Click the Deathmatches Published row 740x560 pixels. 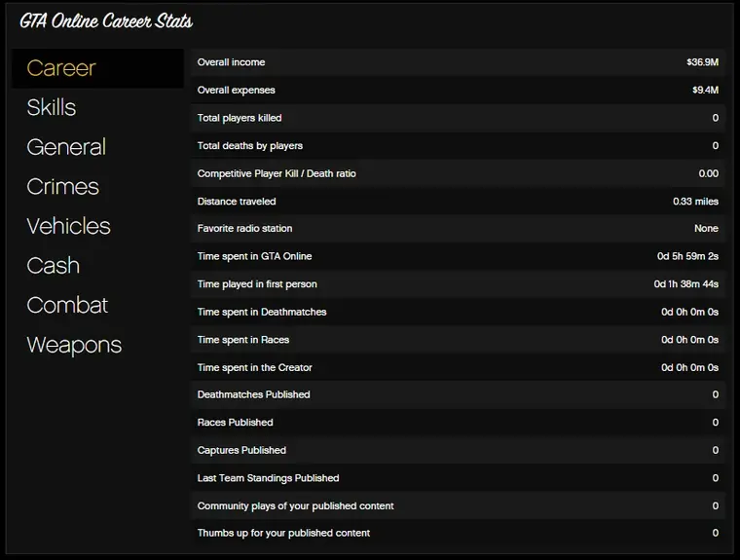tap(458, 394)
